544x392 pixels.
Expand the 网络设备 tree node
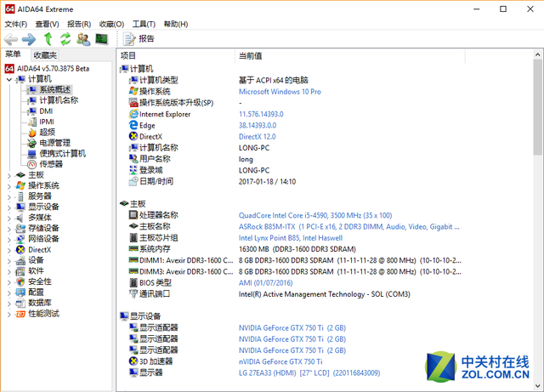[9, 240]
